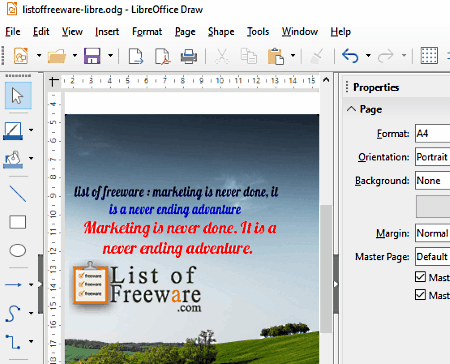Save the document with the floppy icon

click(92, 56)
